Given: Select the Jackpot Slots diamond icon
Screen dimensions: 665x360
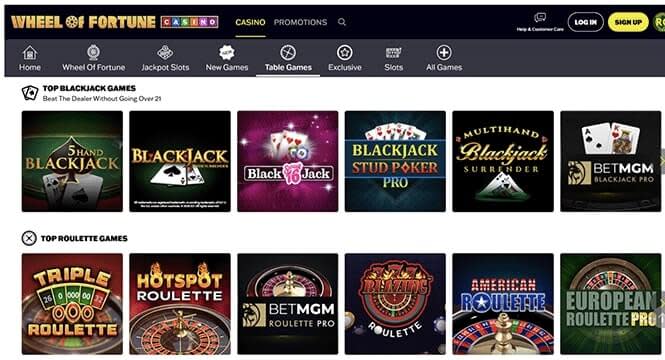Looking at the screenshot, I should (165, 53).
